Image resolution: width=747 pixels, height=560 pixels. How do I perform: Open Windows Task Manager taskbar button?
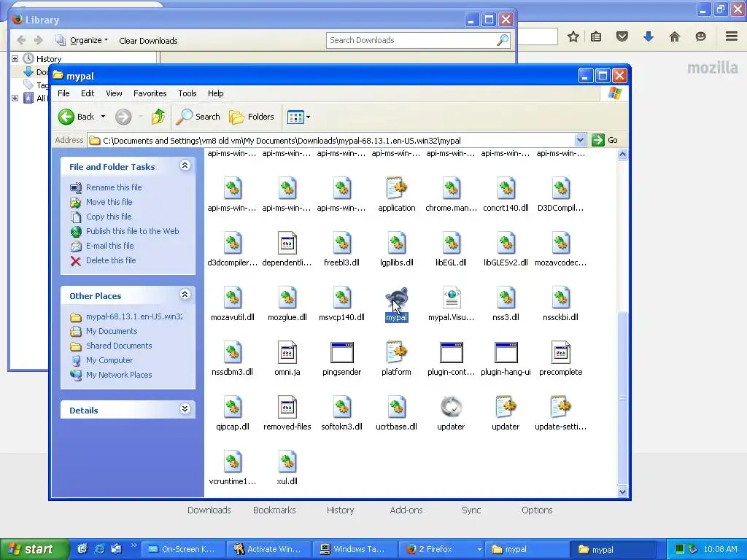pyautogui.click(x=354, y=549)
